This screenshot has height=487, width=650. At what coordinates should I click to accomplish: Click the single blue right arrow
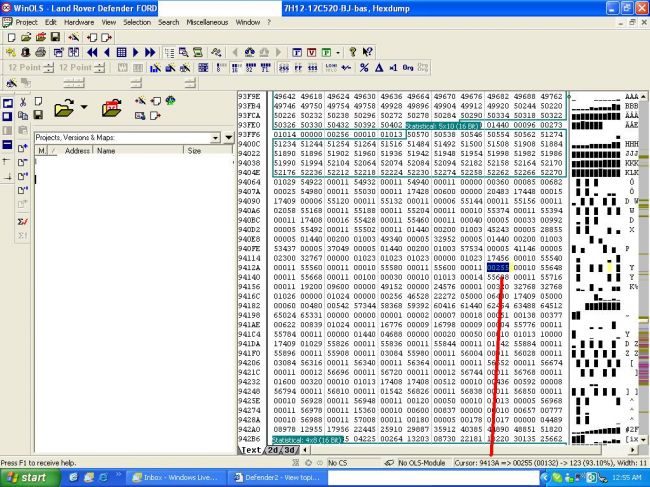[x=136, y=53]
